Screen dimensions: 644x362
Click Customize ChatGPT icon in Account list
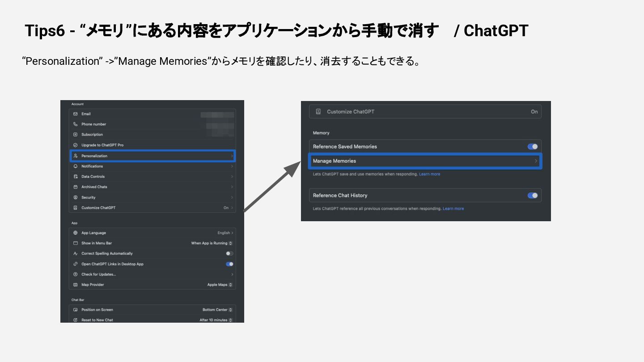(76, 208)
